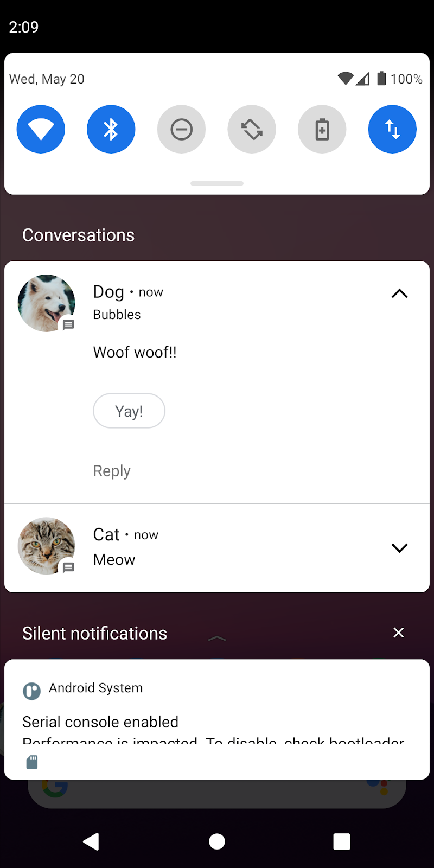Tap Reply on the Dog message
Screen dimensions: 434x868
(x=112, y=471)
